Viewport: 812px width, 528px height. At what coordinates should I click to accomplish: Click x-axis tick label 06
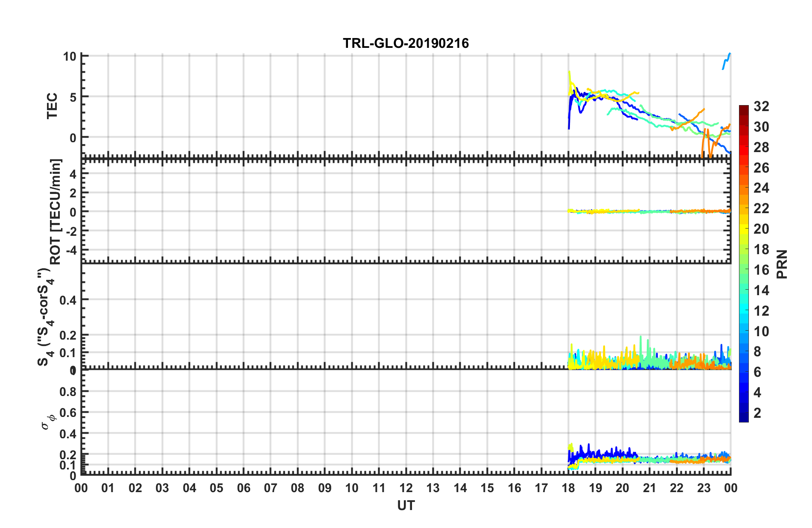[x=243, y=488]
